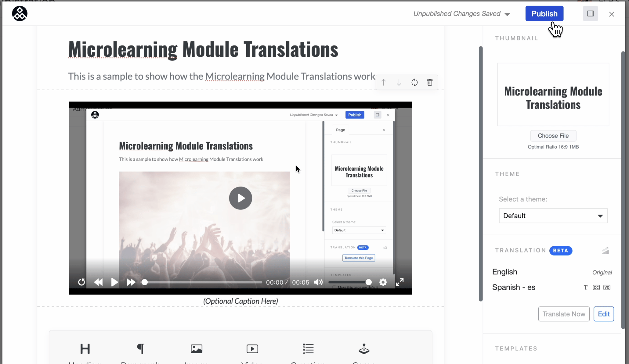Image resolution: width=629 pixels, height=364 pixels.
Task: Enable text translation for Spanish
Action: [585, 287]
